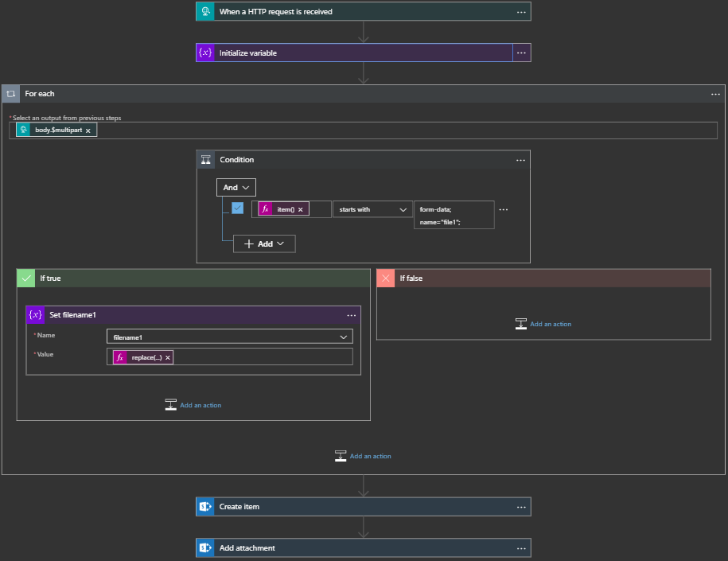Screen dimensions: 728x561
Task: Open the 'starts with' operator dropdown
Action: 372,209
